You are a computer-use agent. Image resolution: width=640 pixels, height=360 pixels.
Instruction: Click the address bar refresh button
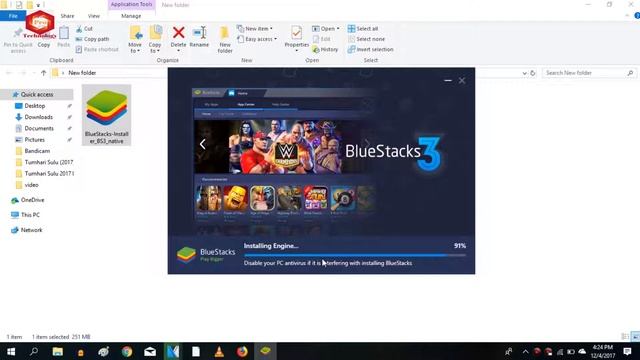(533, 73)
